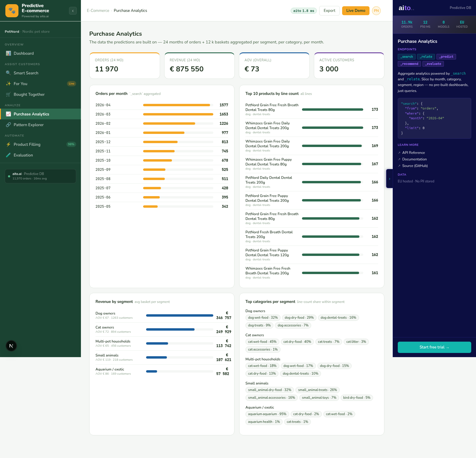
Task: Collapse the sidebar with chevron button
Action: (73, 11)
